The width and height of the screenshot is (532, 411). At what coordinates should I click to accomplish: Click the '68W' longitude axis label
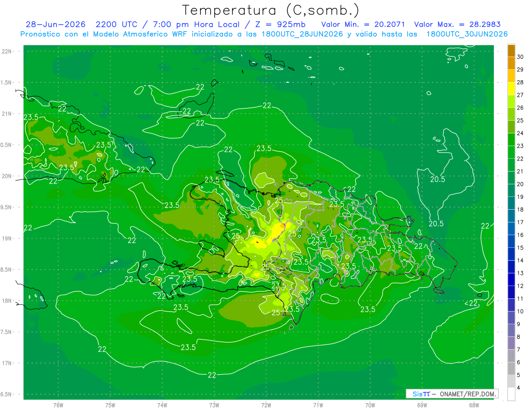(x=474, y=405)
